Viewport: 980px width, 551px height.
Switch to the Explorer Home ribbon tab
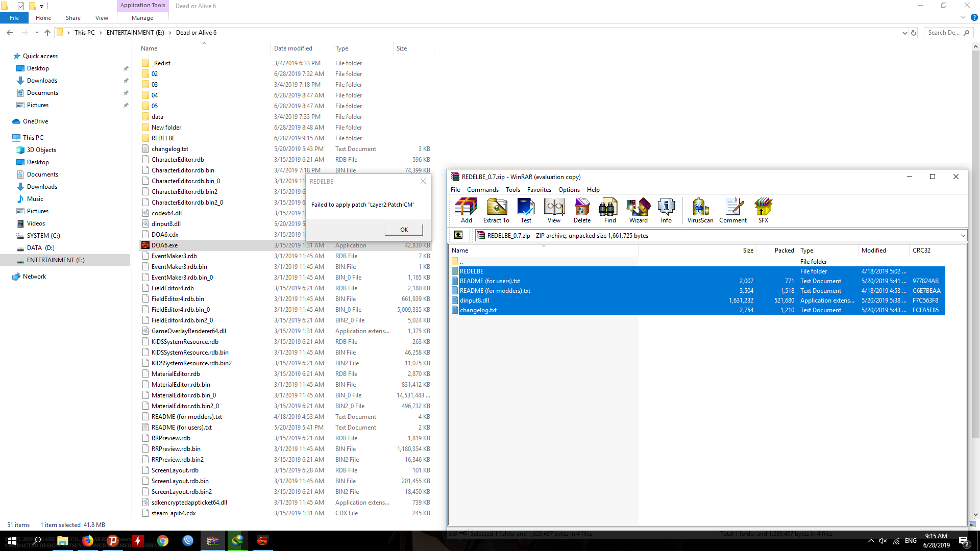pos(43,18)
